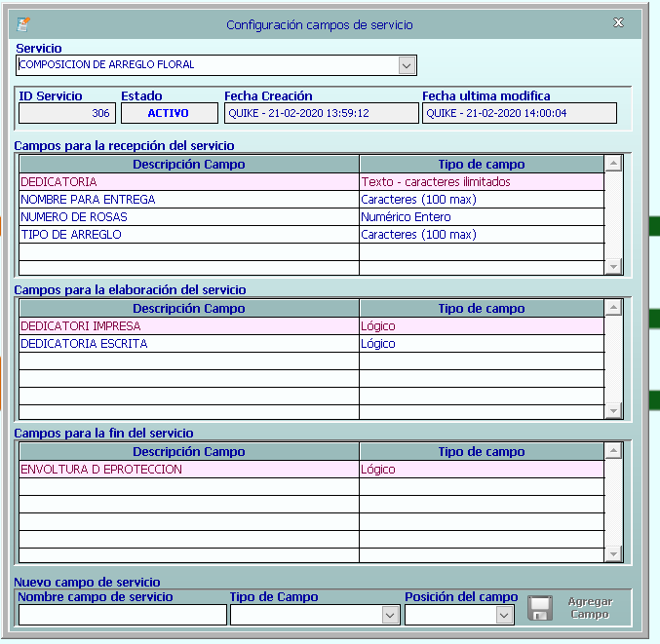Select the DEDICATORI IMPRESA row
Viewport: 660px width, 644px height.
pos(312,326)
